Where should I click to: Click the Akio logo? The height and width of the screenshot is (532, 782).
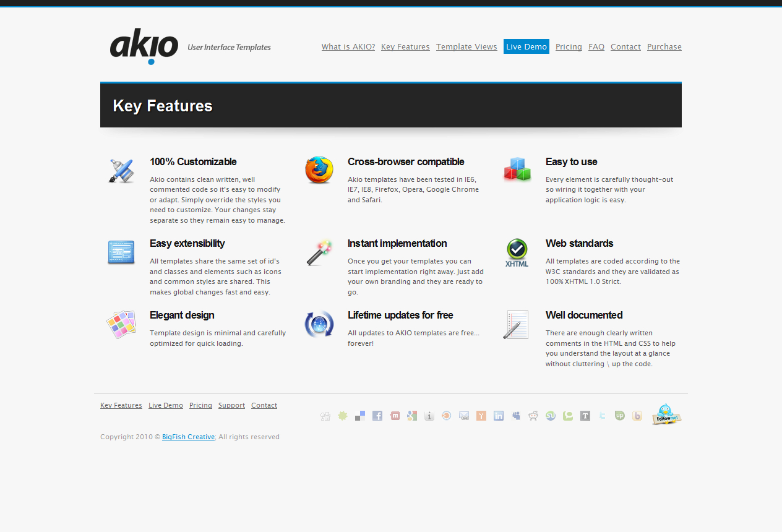(144, 46)
